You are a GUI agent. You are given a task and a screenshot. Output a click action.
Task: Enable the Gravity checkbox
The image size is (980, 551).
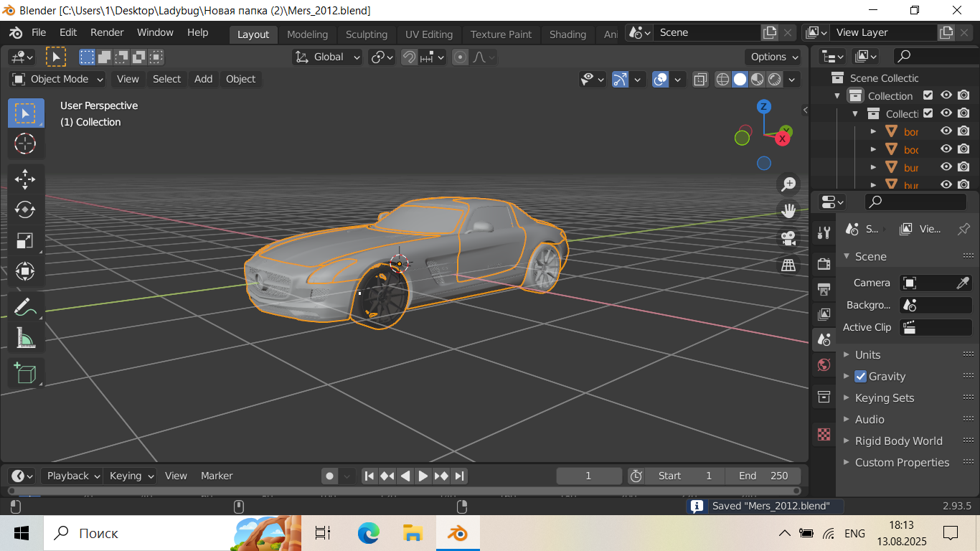coord(861,376)
